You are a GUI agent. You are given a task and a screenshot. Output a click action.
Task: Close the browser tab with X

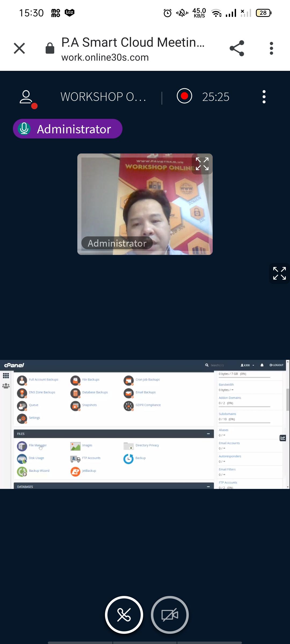click(19, 49)
